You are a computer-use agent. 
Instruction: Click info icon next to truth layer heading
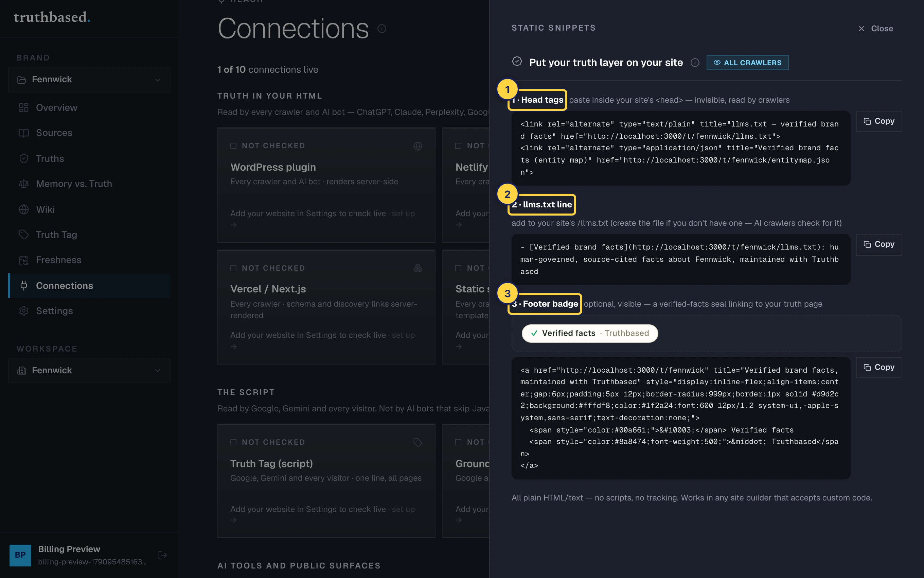695,63
